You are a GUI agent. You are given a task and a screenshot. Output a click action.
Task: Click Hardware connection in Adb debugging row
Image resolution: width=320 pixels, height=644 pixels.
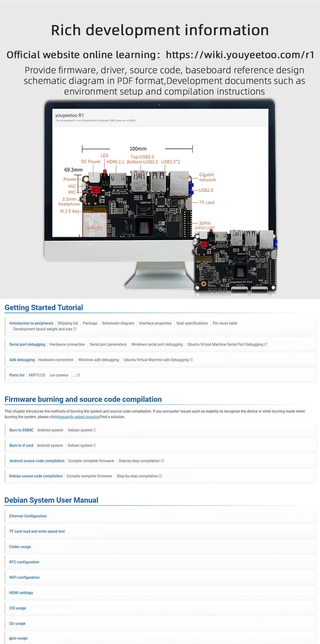56,360
